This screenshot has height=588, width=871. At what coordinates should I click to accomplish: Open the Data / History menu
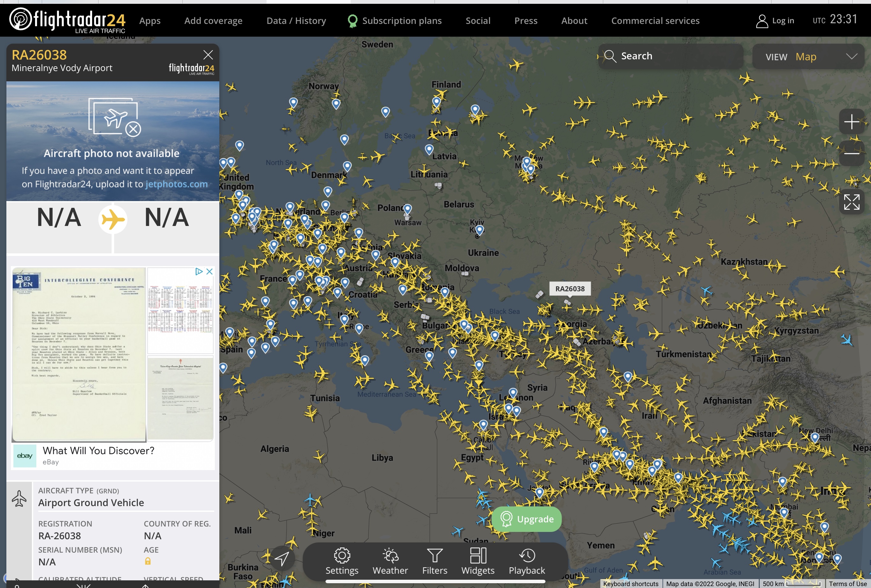pos(296,21)
